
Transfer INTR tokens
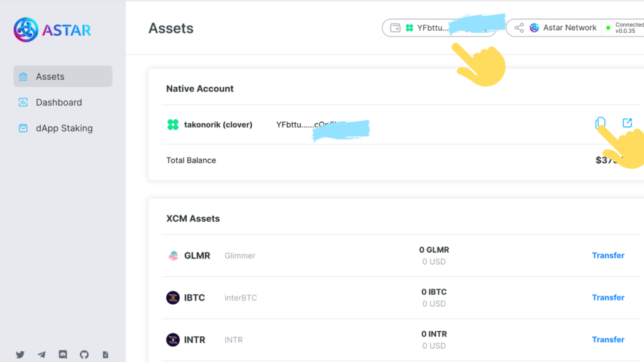[x=608, y=340]
